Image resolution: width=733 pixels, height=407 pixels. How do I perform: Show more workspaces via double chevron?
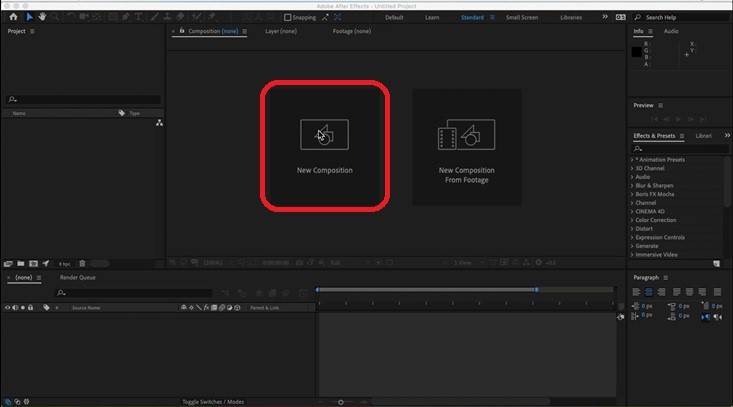(x=605, y=17)
